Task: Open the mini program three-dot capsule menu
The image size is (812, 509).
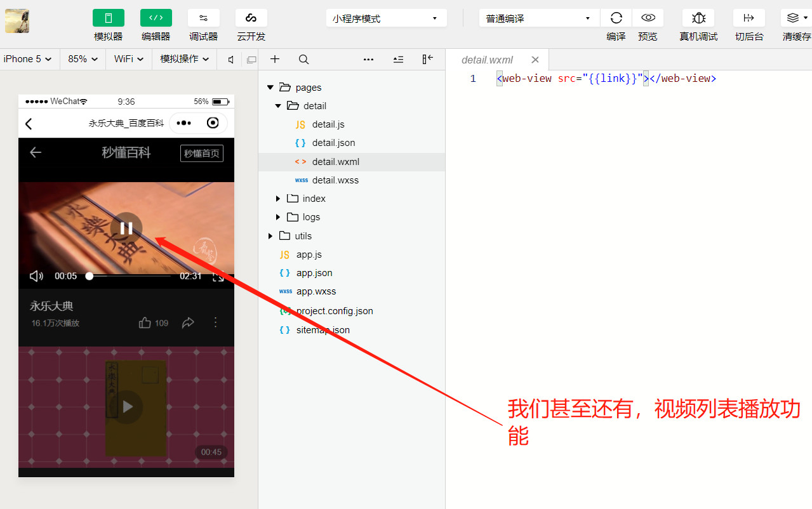Action: click(x=184, y=123)
